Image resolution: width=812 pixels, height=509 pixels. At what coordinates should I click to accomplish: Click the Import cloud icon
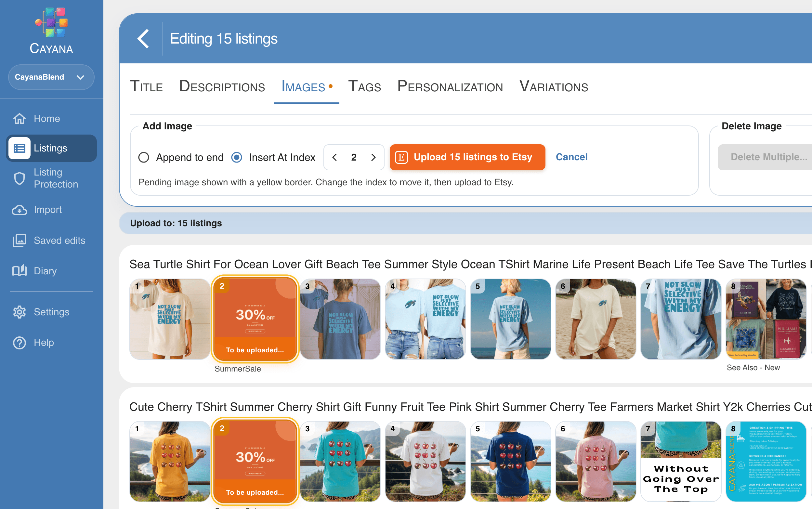coord(20,210)
